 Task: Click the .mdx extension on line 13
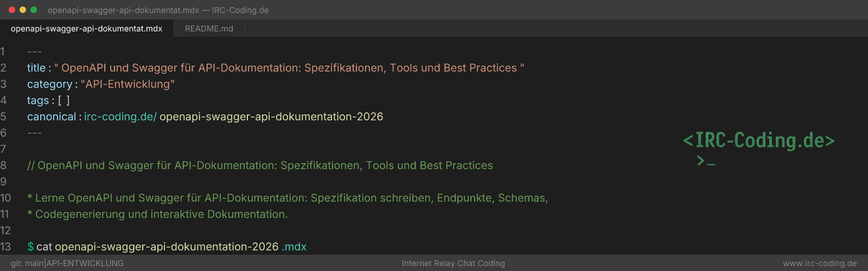pyautogui.click(x=294, y=247)
